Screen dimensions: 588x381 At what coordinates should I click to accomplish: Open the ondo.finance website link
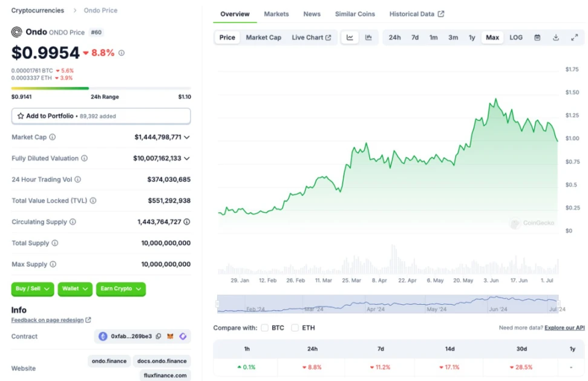[x=109, y=361]
